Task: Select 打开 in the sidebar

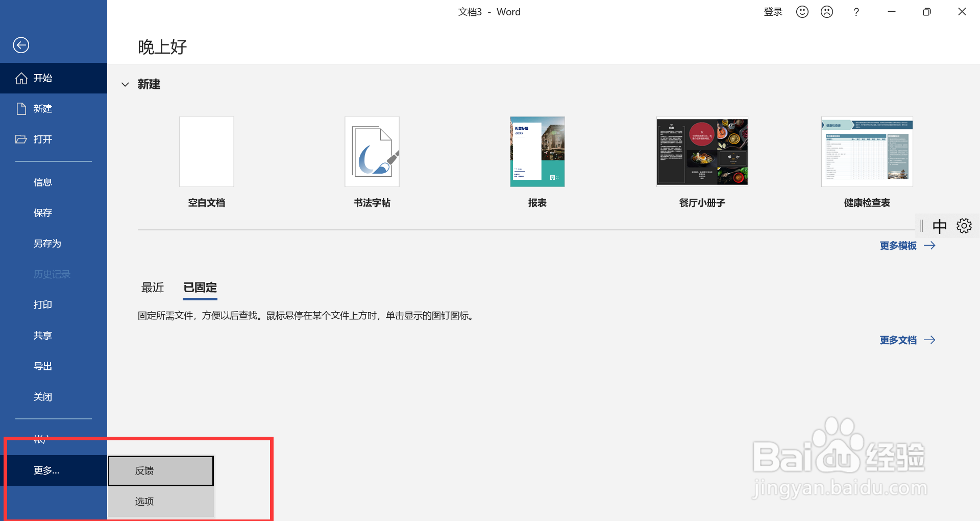Action: point(54,139)
